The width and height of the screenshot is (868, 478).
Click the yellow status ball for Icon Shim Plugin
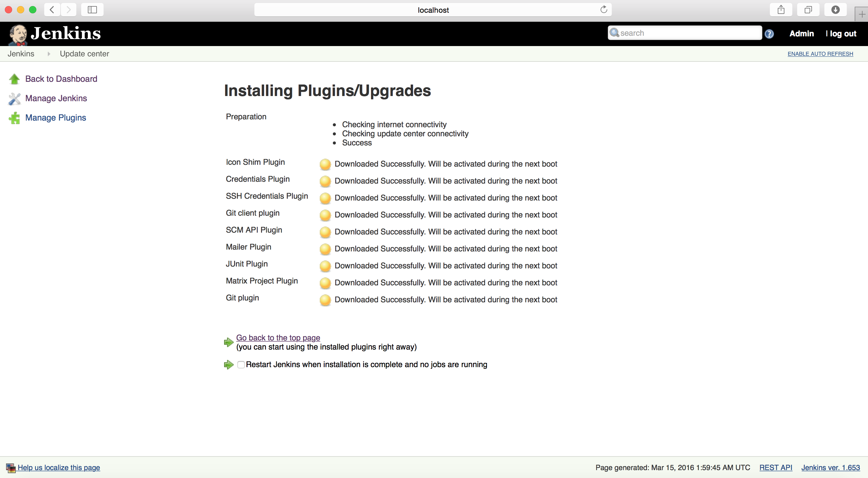click(325, 164)
